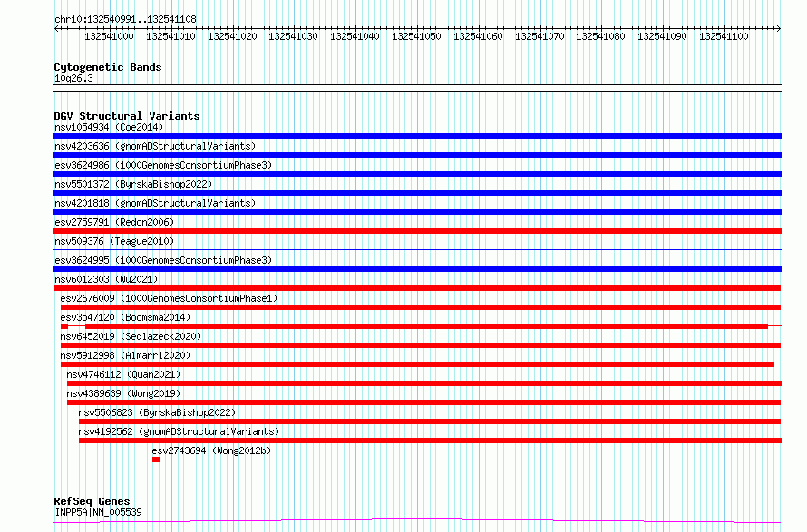
Task: Open the INPP5A|NM_005539 gene label
Action: [98, 512]
